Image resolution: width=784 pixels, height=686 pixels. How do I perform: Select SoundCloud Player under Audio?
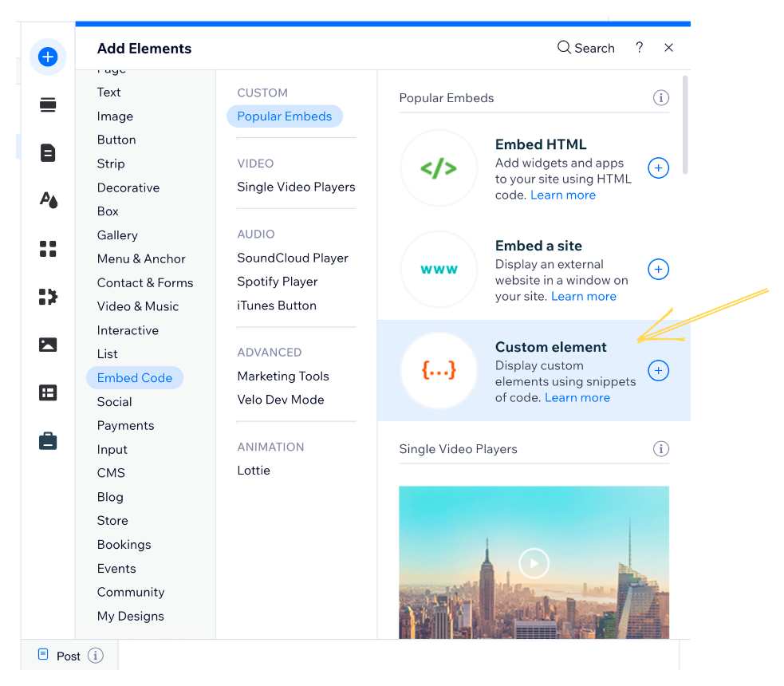[292, 258]
